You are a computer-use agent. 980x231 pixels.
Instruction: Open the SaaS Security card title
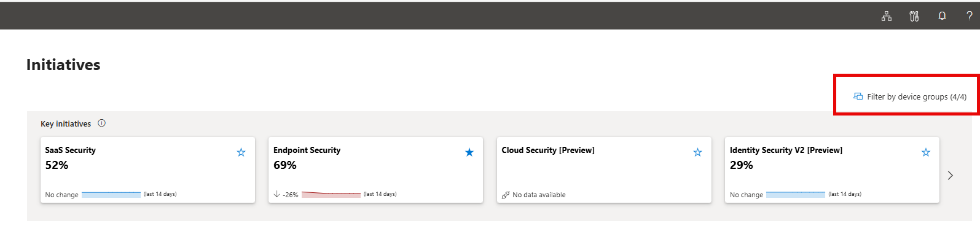pyautogui.click(x=71, y=150)
